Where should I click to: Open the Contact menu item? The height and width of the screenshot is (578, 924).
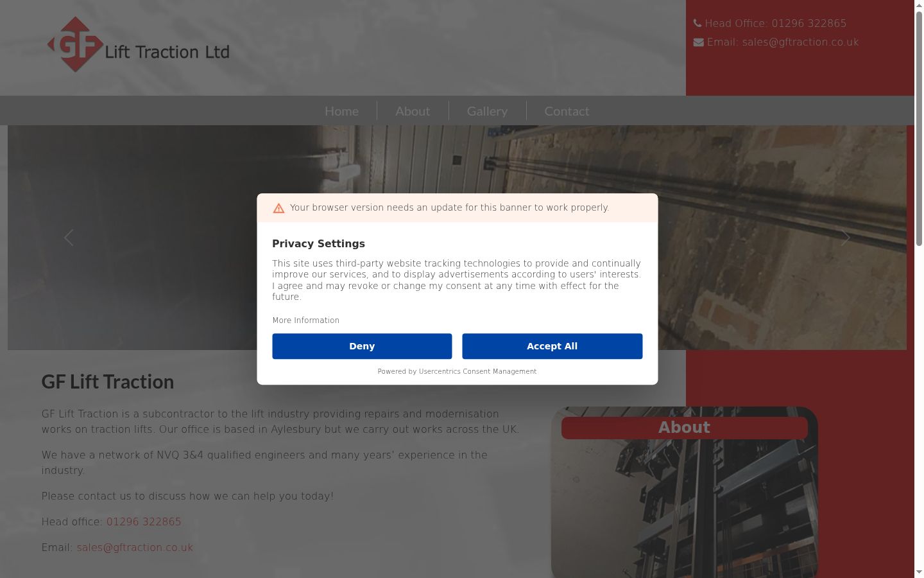tap(567, 111)
